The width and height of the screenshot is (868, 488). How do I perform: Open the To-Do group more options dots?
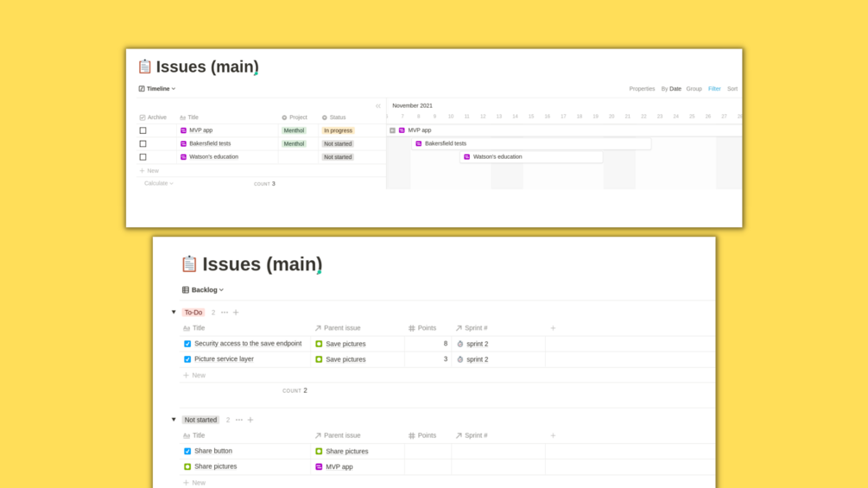pos(225,313)
